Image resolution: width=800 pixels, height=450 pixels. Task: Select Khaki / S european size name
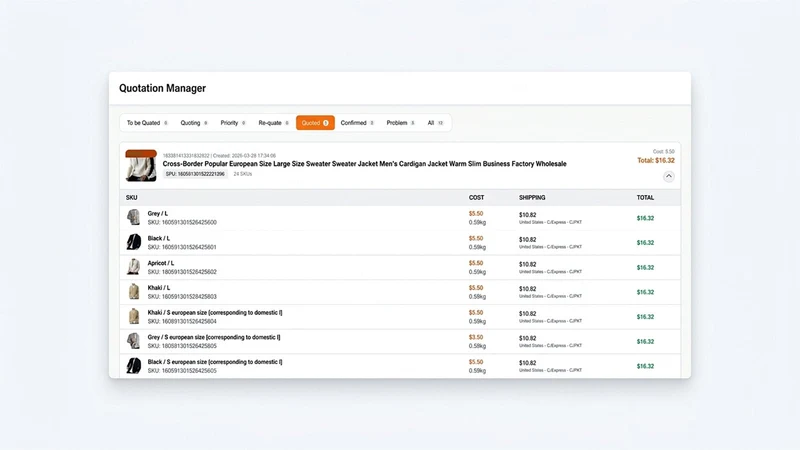pyautogui.click(x=215, y=313)
